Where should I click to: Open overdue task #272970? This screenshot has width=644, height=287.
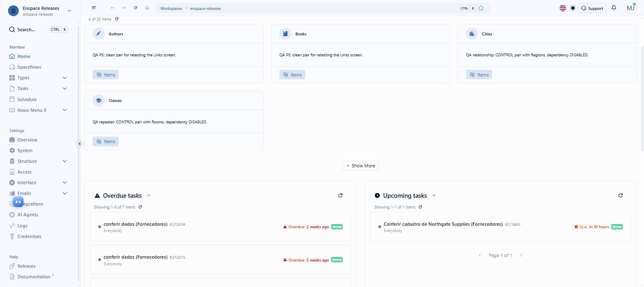(221, 227)
